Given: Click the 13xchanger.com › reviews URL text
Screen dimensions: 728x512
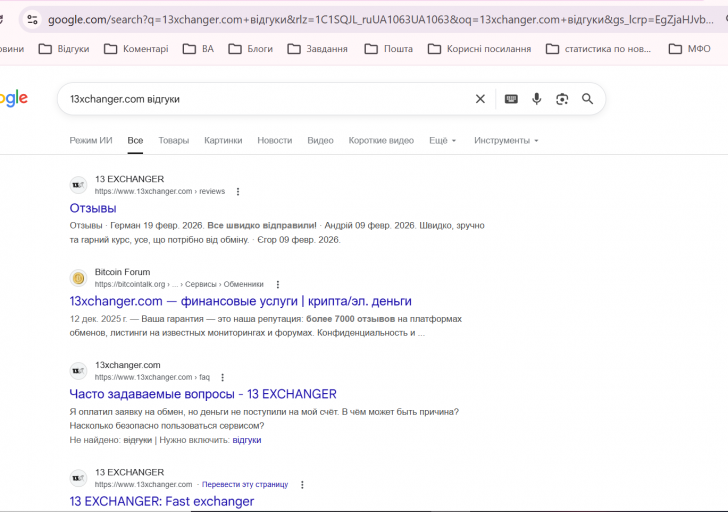Looking at the screenshot, I should pyautogui.click(x=160, y=191).
